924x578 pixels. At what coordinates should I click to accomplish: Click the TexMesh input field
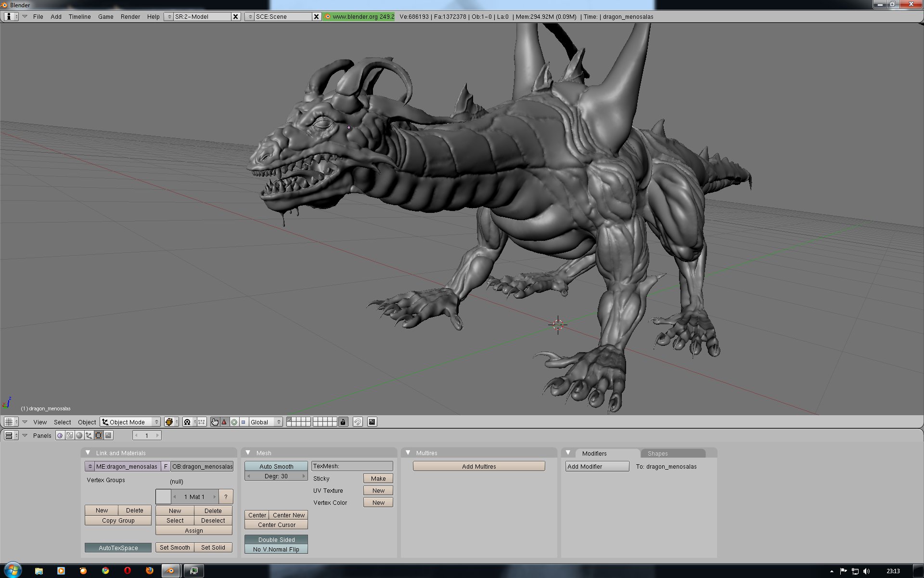pos(352,466)
